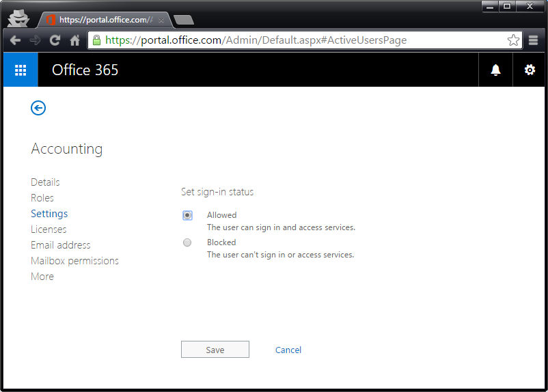The height and width of the screenshot is (392, 548).
Task: Select the Blocked sign-in status radio
Action: pos(187,242)
